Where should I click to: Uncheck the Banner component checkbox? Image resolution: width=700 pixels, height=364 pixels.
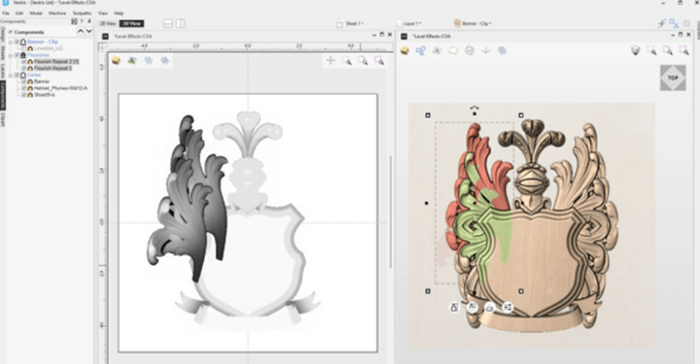24,82
